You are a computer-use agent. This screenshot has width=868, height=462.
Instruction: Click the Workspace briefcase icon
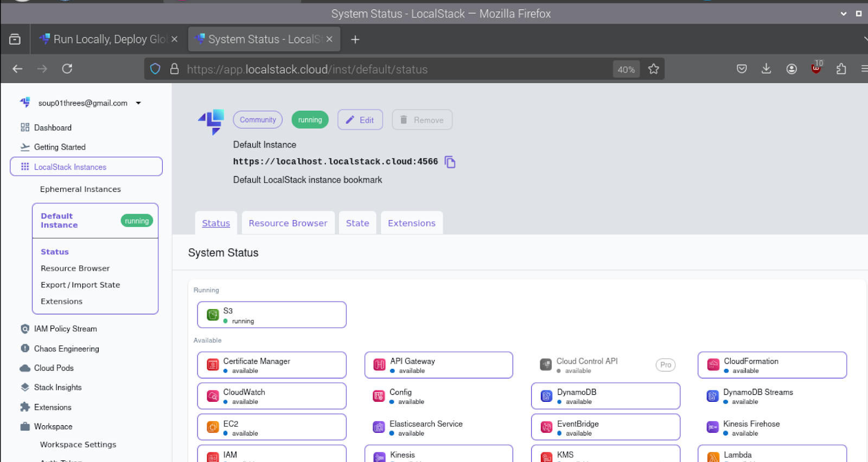[25, 426]
